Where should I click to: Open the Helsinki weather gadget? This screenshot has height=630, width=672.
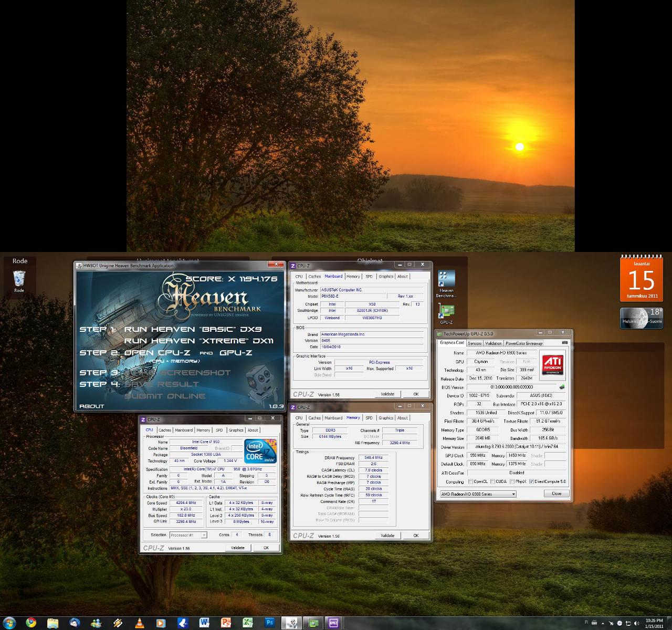pyautogui.click(x=641, y=318)
